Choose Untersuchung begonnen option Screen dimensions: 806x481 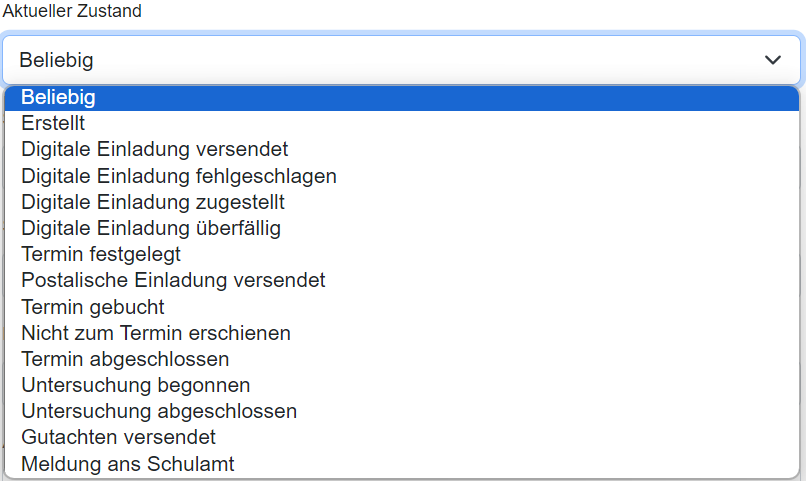point(135,385)
